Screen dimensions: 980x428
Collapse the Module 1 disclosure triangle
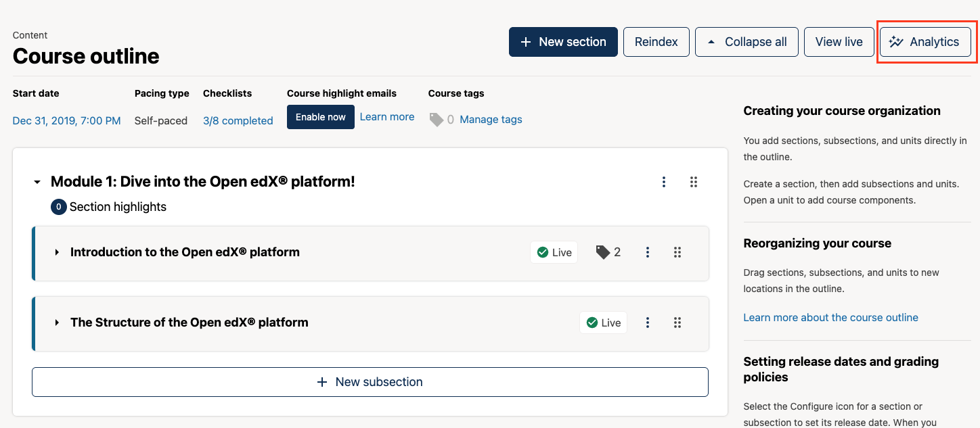(37, 181)
